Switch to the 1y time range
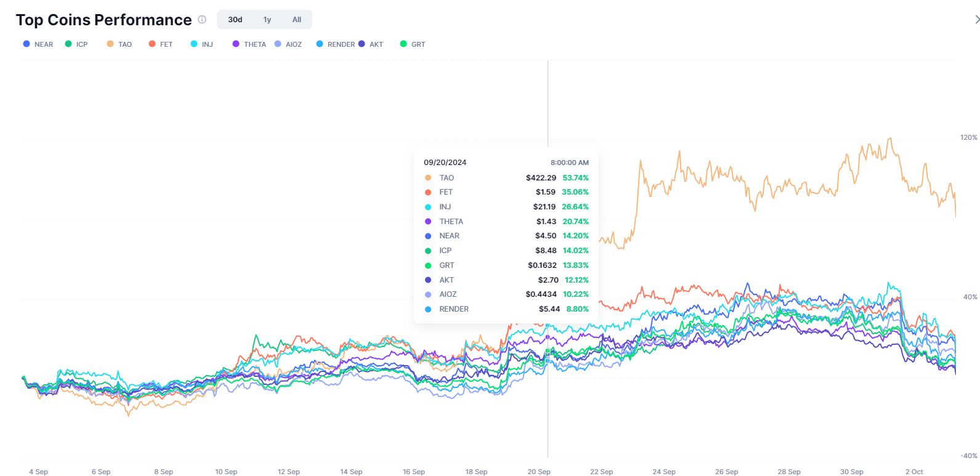The height and width of the screenshot is (476, 980). [x=267, y=20]
